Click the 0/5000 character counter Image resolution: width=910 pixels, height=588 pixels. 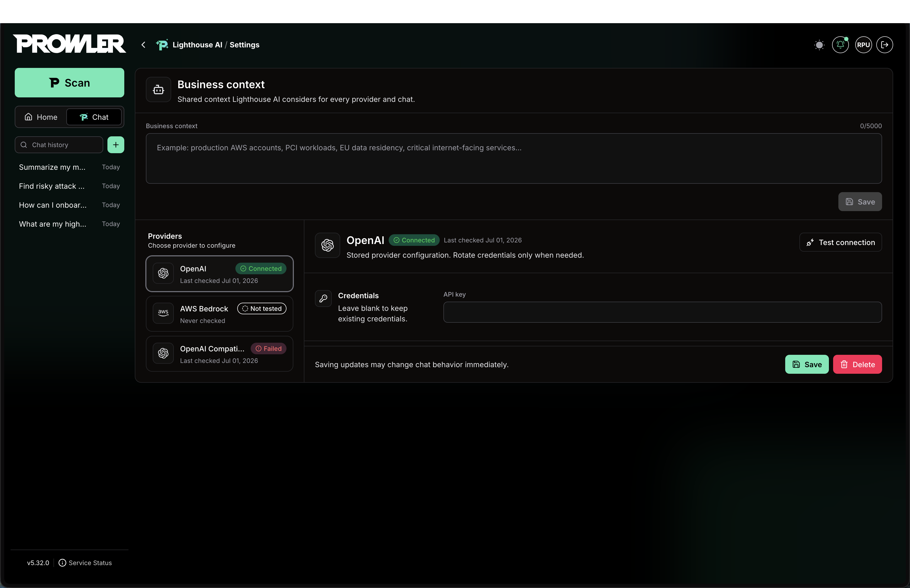click(871, 126)
